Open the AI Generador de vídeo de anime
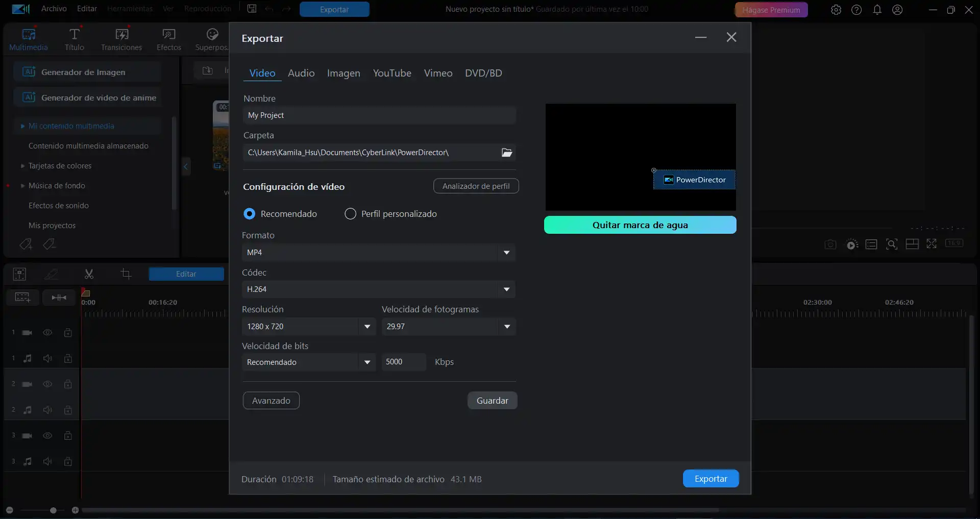Image resolution: width=980 pixels, height=519 pixels. 87,97
